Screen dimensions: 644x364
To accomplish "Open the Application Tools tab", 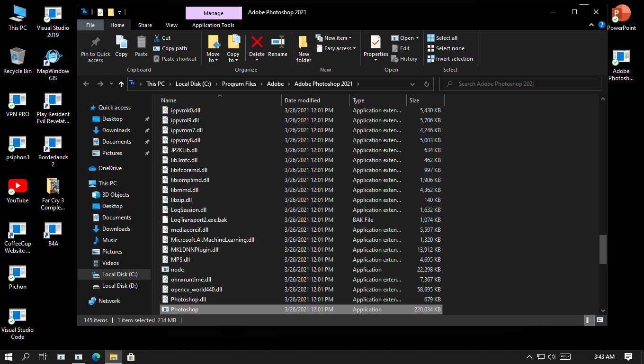I will (214, 25).
